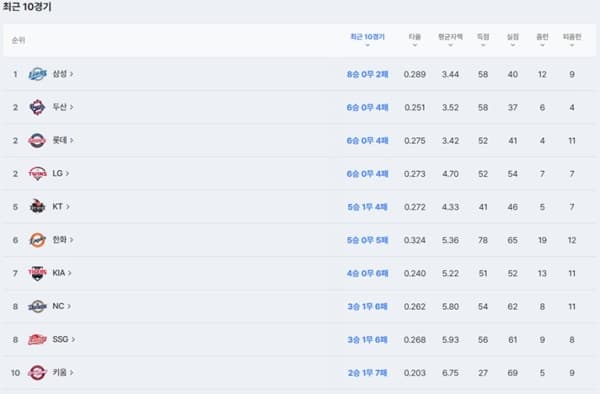Click 롯데's 6승 0무 4패 record

tap(367, 141)
